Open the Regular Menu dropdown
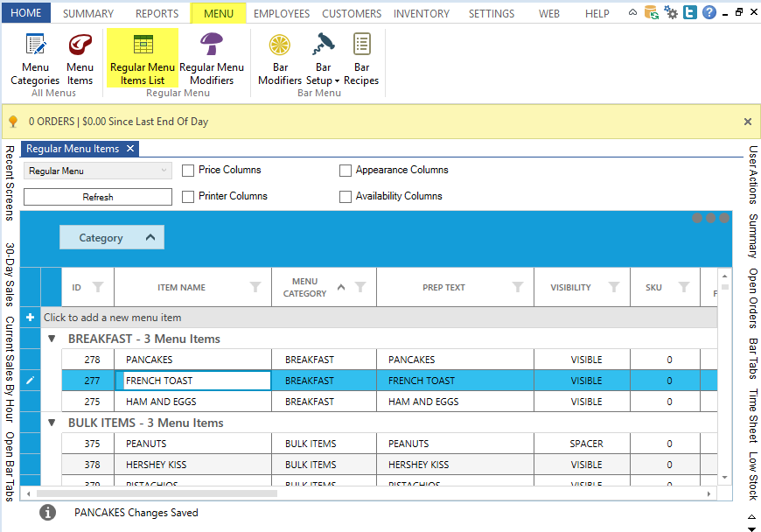 (x=97, y=171)
